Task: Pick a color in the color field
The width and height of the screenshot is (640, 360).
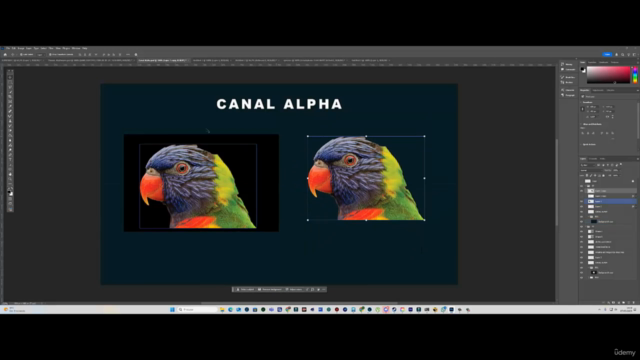Action: pos(609,75)
